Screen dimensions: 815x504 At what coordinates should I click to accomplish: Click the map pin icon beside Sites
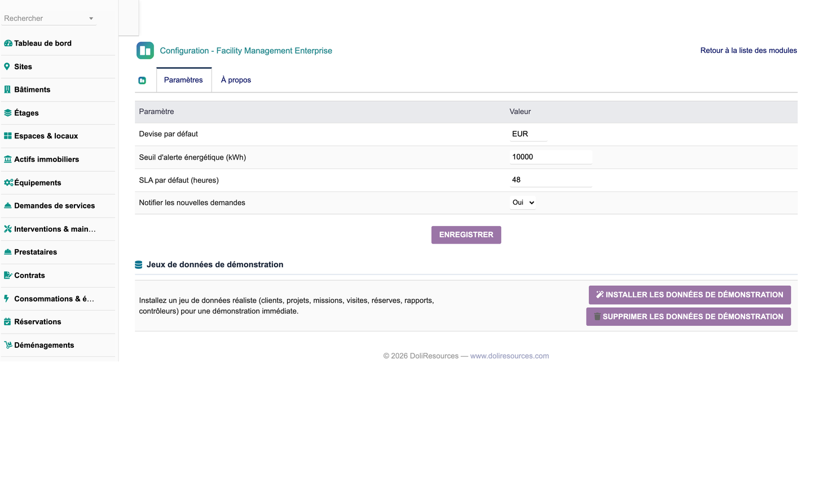click(x=7, y=67)
